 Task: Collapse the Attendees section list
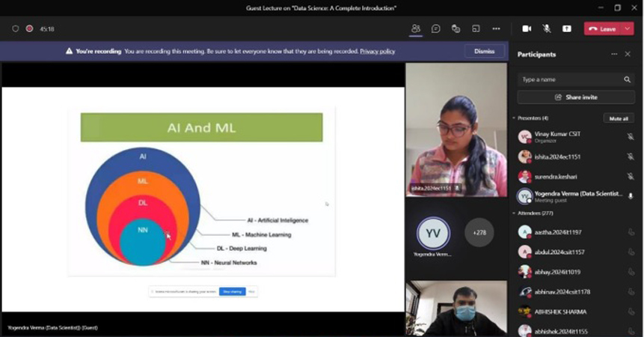[x=514, y=213]
